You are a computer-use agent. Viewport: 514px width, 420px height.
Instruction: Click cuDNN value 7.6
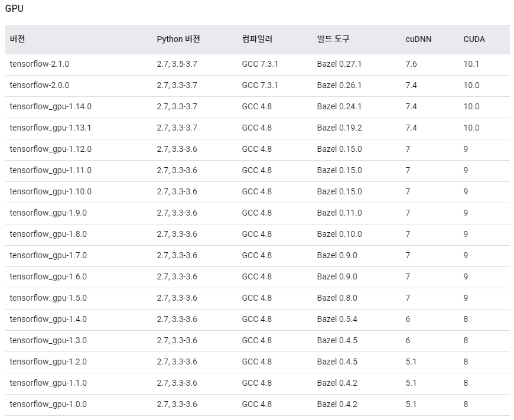[411, 64]
